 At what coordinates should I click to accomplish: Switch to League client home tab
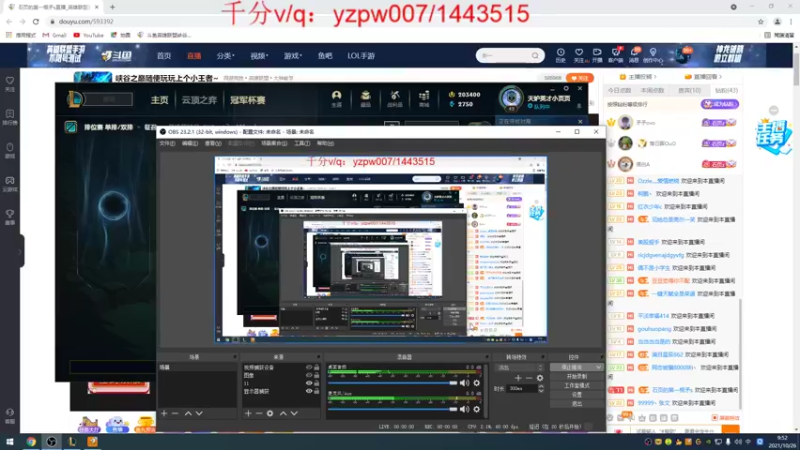(159, 100)
